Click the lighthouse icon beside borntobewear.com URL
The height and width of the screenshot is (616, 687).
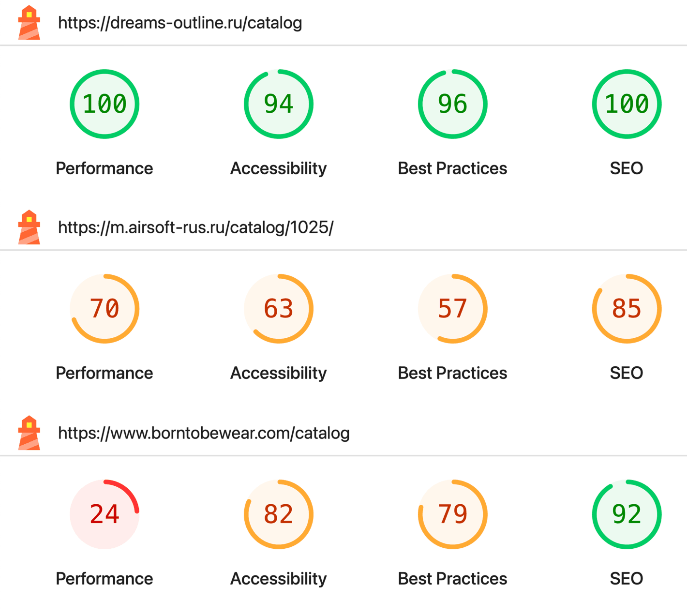tap(29, 433)
